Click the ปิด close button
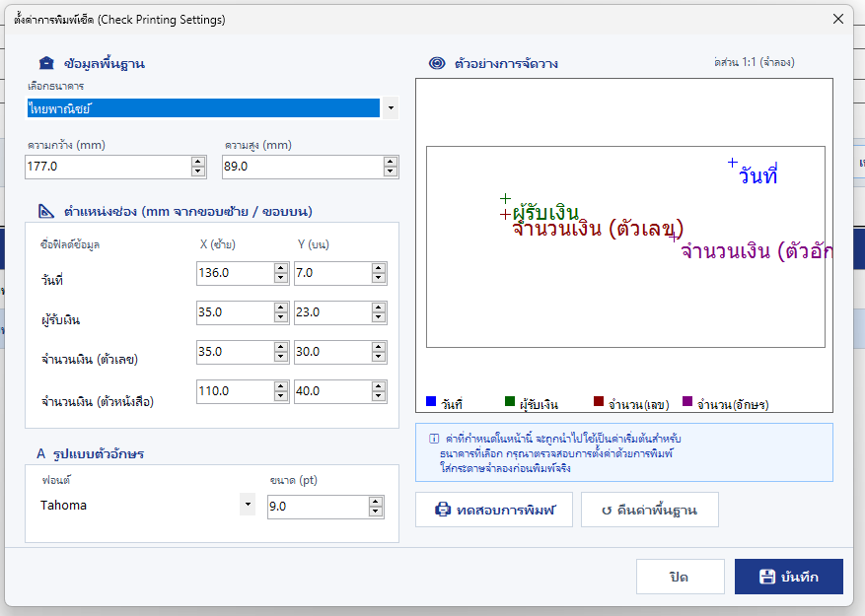The image size is (865, 616). [x=681, y=577]
